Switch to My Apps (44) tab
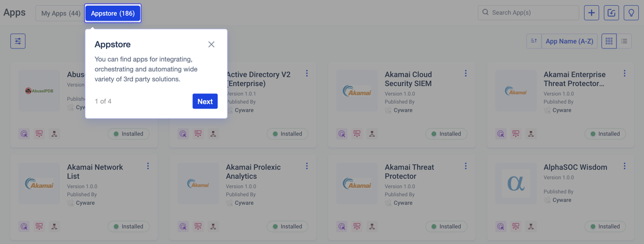 (x=60, y=13)
